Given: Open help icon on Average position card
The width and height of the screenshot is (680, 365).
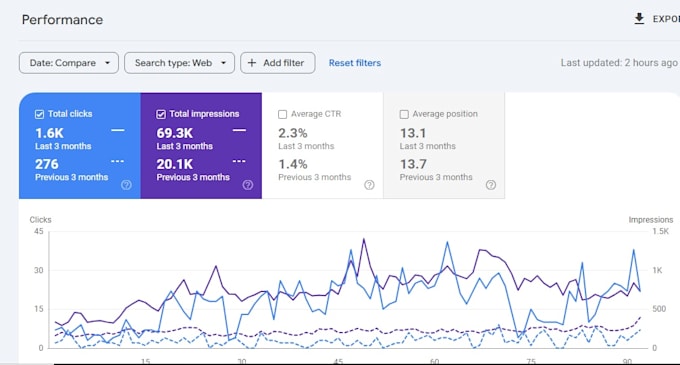Looking at the screenshot, I should pos(490,185).
